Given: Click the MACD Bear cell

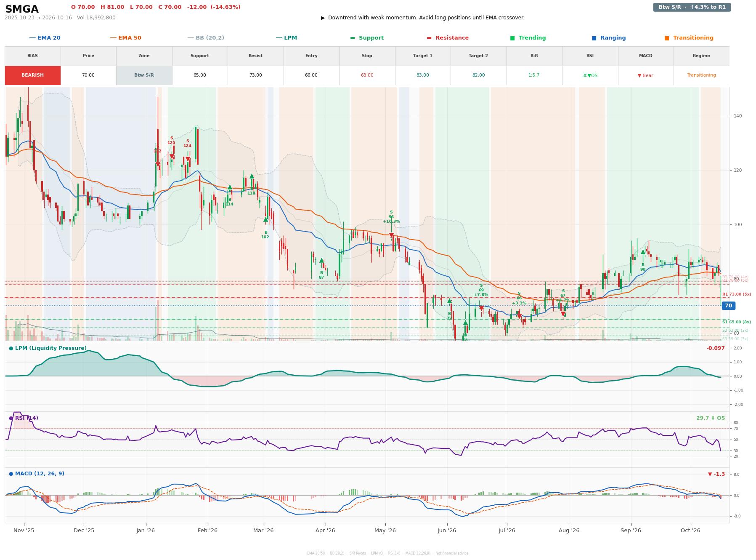Looking at the screenshot, I should [x=645, y=75].
